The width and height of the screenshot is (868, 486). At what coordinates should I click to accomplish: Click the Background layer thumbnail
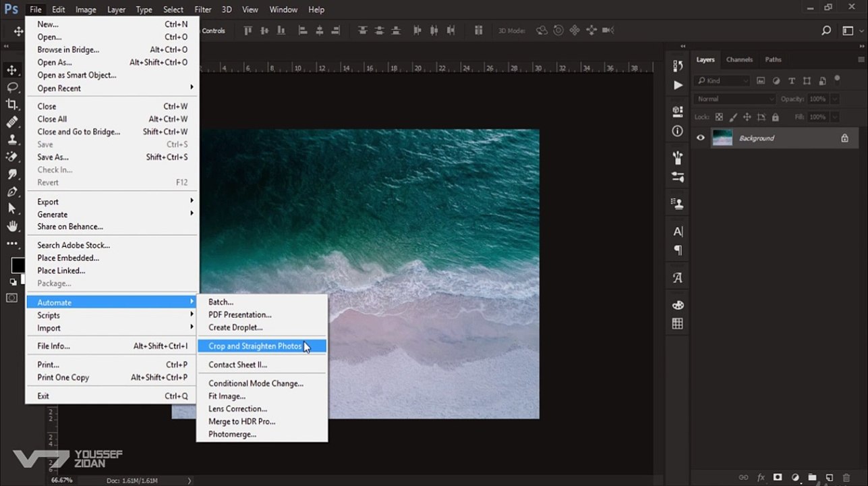coord(722,138)
